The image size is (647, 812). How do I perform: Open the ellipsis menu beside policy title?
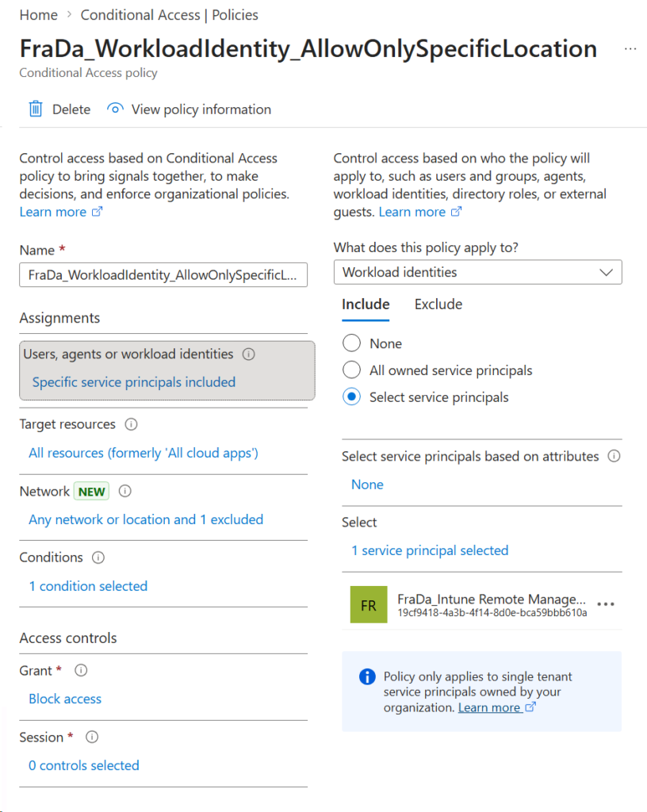(x=630, y=49)
